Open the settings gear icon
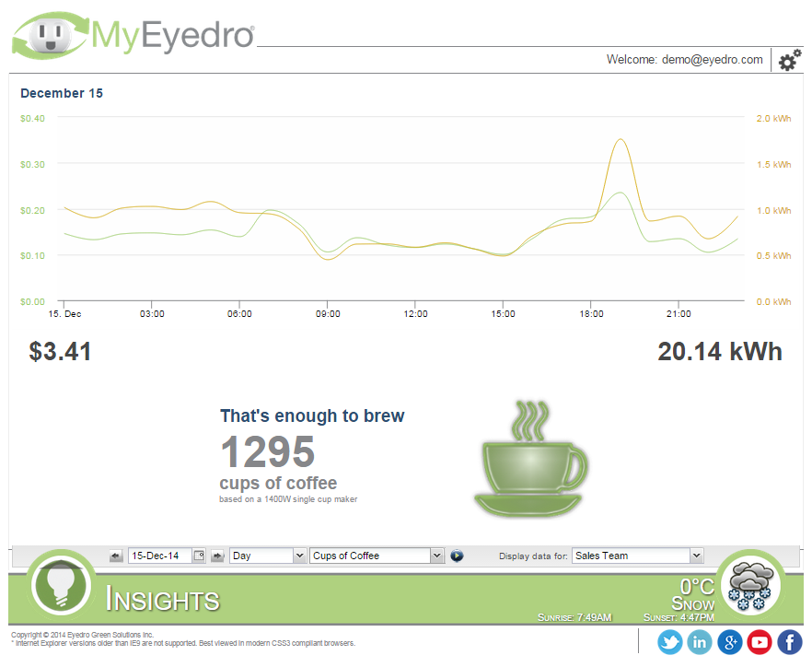The image size is (812, 667). point(790,60)
